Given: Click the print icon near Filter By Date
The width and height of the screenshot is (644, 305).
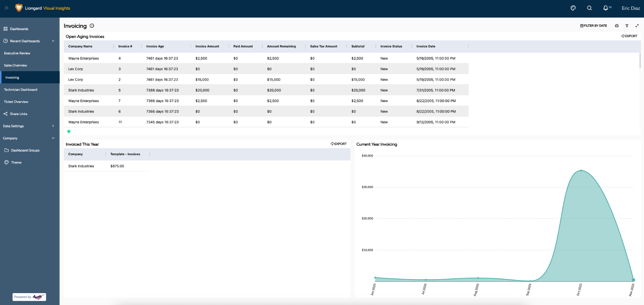Looking at the screenshot, I should 617,25.
